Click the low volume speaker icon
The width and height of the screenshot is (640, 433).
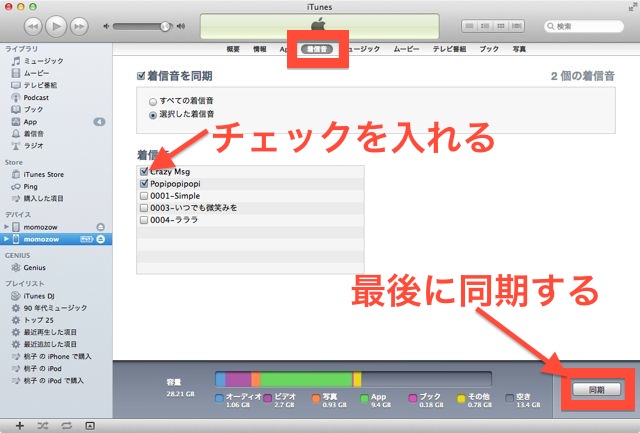106,27
